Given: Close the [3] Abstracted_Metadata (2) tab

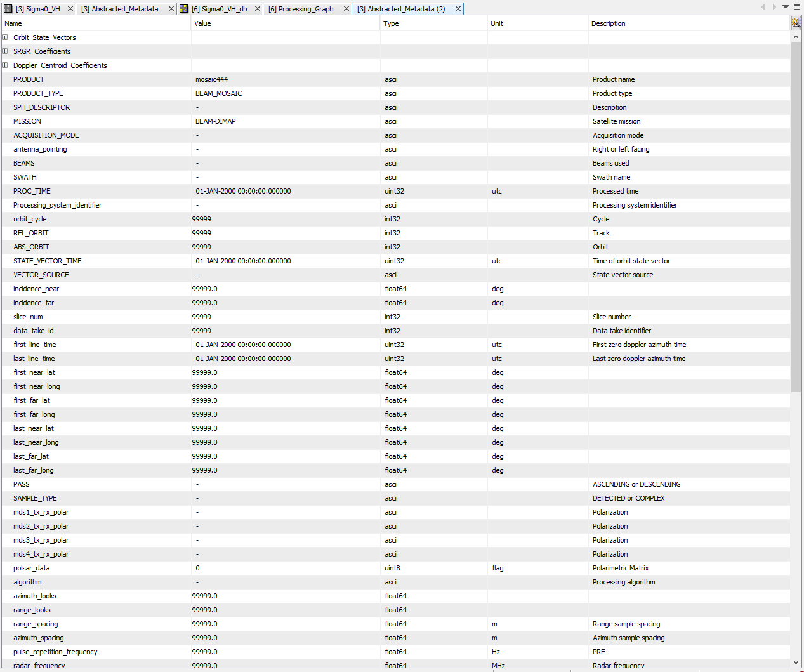Looking at the screenshot, I should pyautogui.click(x=458, y=9).
